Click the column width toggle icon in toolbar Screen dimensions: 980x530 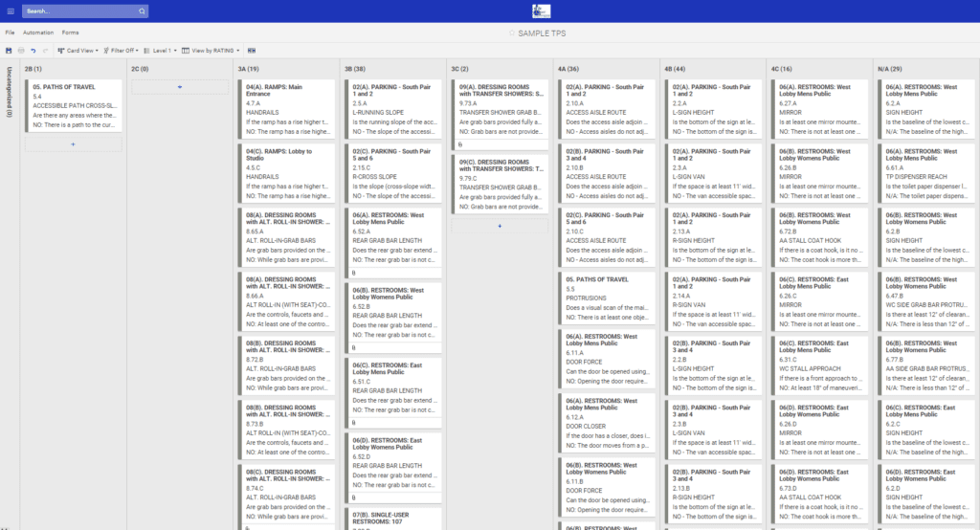tap(252, 51)
